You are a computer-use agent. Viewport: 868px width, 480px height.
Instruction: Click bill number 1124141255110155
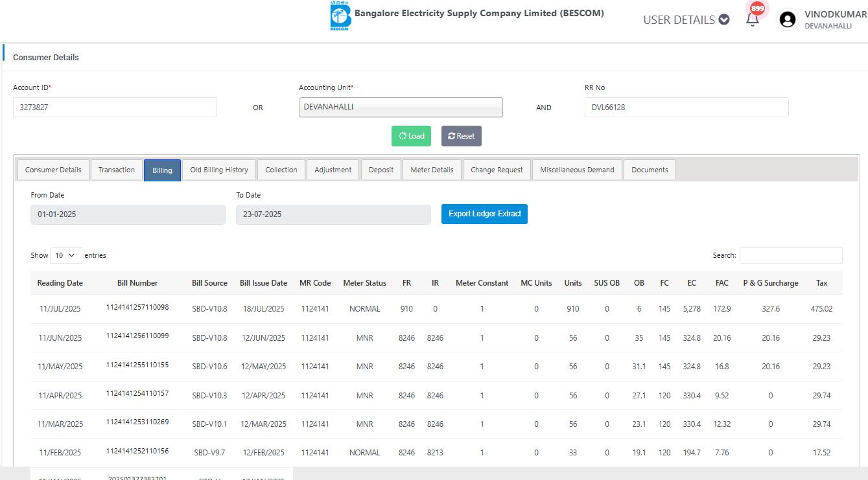tap(137, 365)
